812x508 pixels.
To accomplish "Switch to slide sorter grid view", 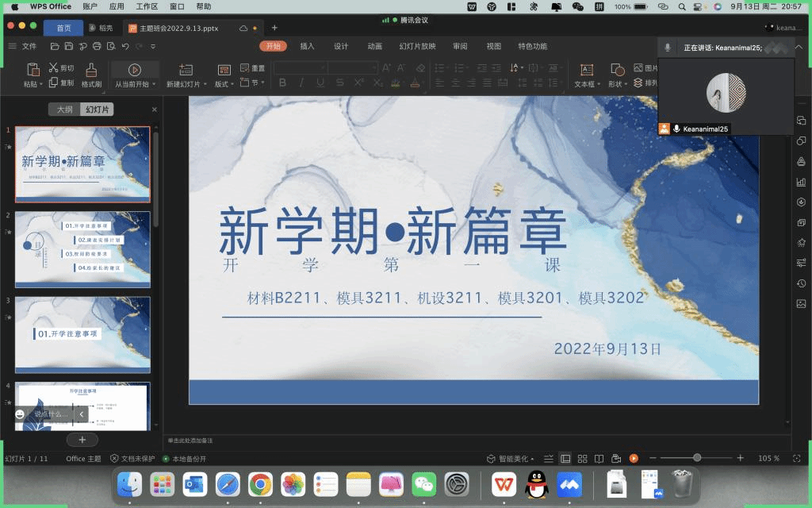I will pos(582,459).
